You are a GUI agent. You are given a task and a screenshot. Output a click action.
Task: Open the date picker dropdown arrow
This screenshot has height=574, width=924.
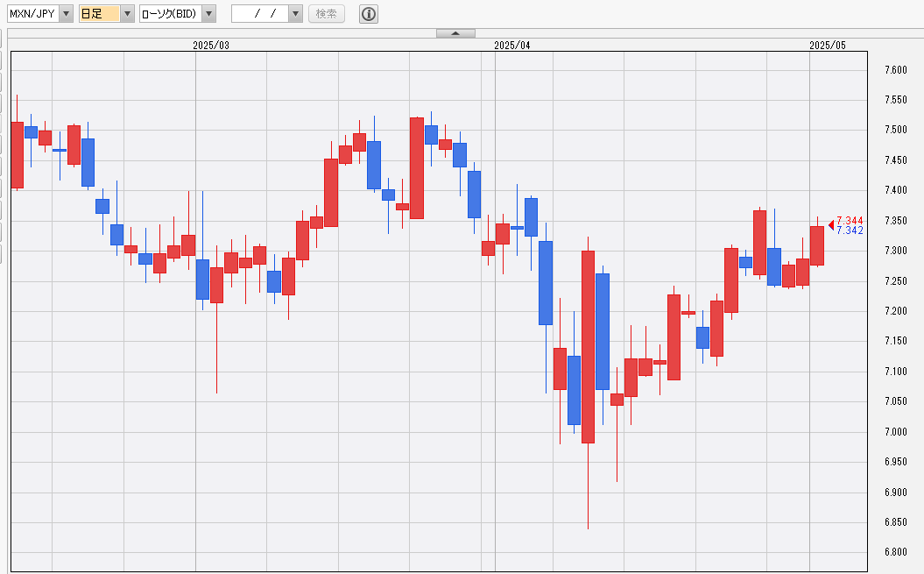295,14
